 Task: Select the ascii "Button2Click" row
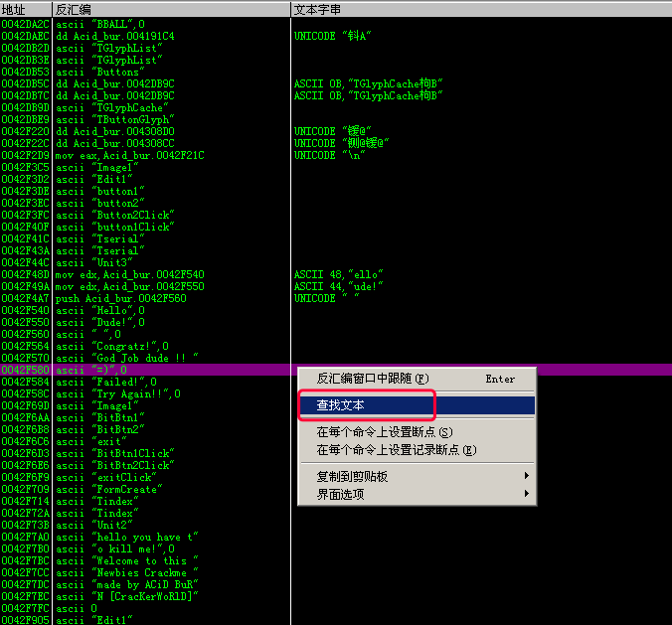click(x=336, y=215)
